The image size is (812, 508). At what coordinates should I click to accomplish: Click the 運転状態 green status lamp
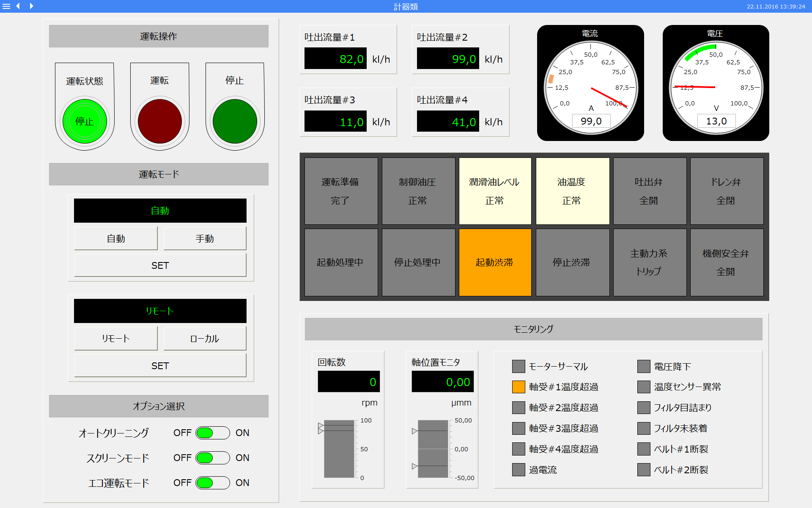click(x=85, y=121)
